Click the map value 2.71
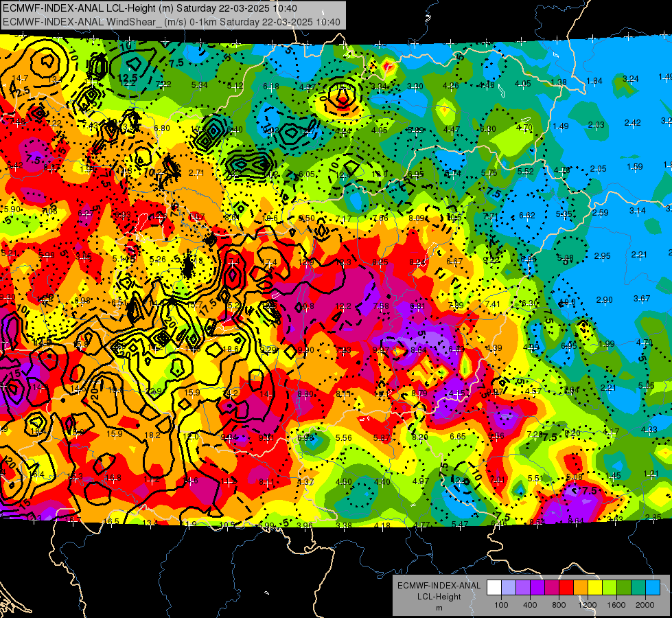 (x=196, y=173)
